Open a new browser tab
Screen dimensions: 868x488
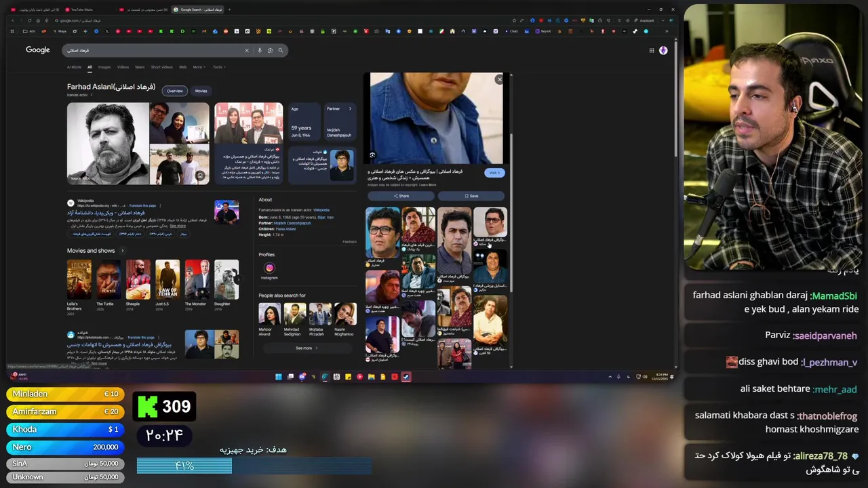229,9
